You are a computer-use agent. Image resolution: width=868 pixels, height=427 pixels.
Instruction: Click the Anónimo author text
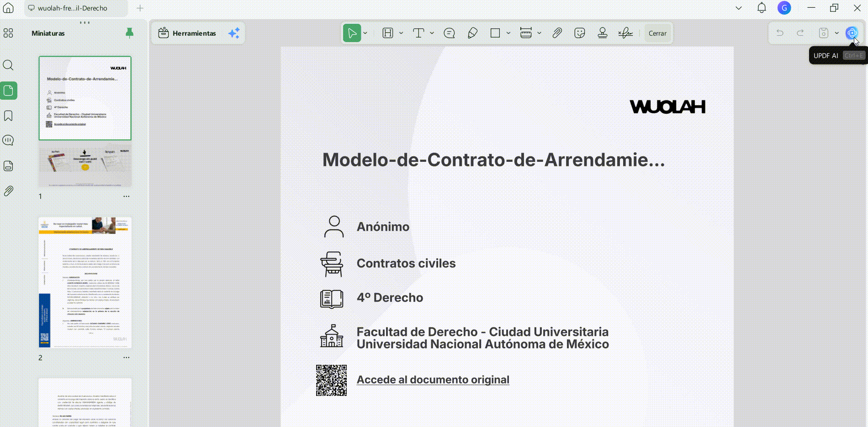pyautogui.click(x=383, y=227)
